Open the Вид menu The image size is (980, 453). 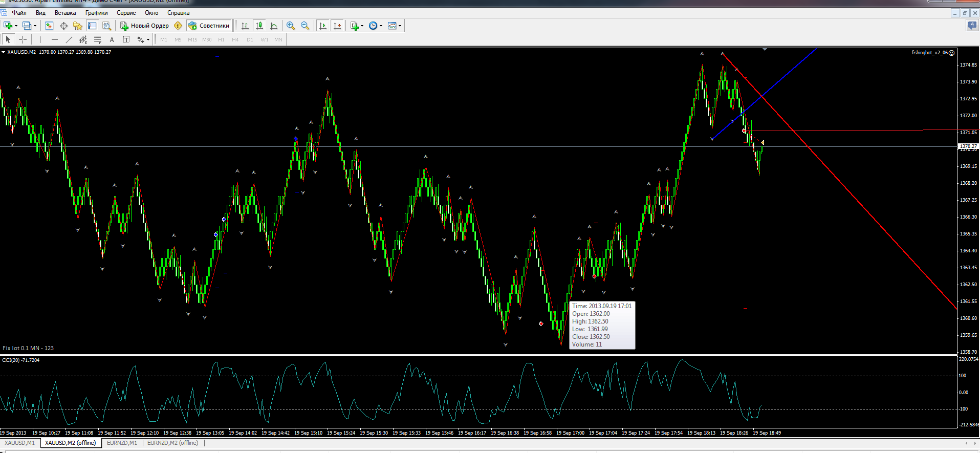point(40,13)
